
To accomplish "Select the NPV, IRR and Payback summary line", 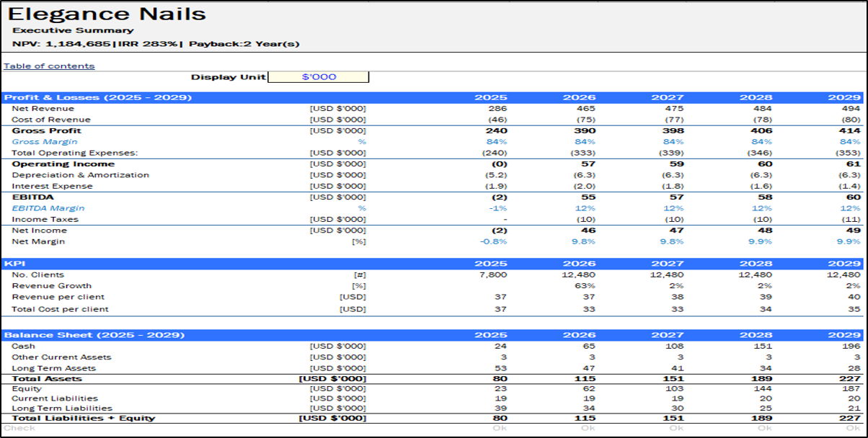I will point(156,44).
